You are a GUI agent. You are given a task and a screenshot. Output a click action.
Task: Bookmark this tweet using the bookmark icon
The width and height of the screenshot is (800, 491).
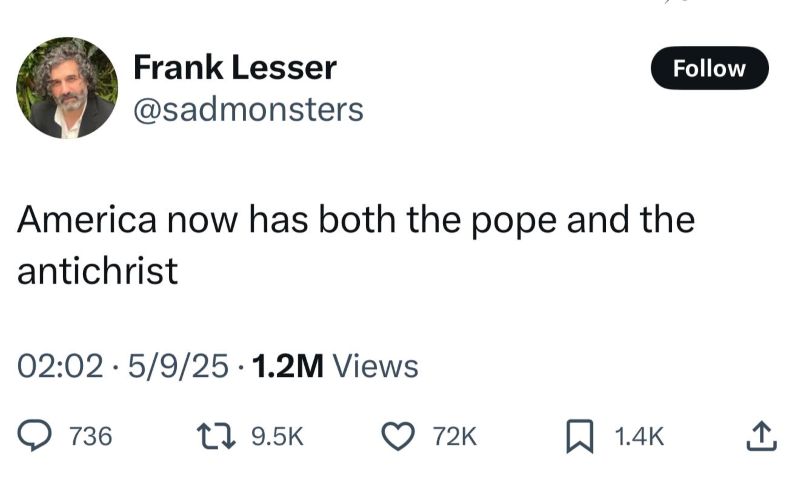click(579, 436)
